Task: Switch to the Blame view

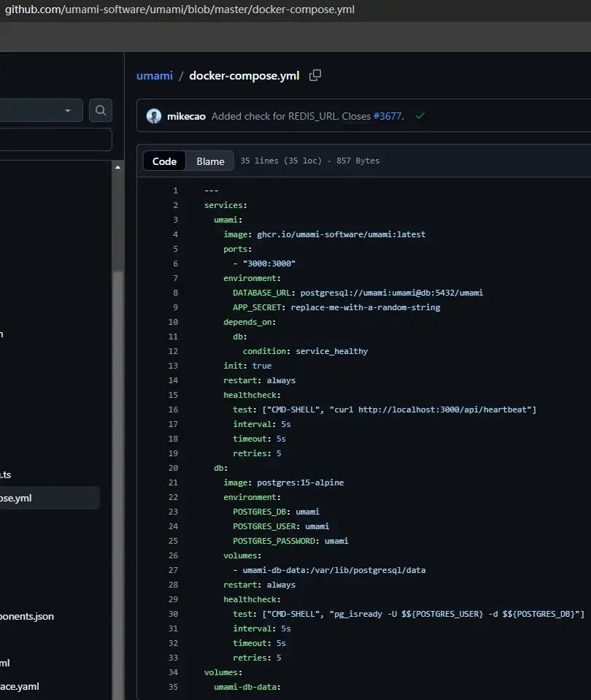Action: 210,161
